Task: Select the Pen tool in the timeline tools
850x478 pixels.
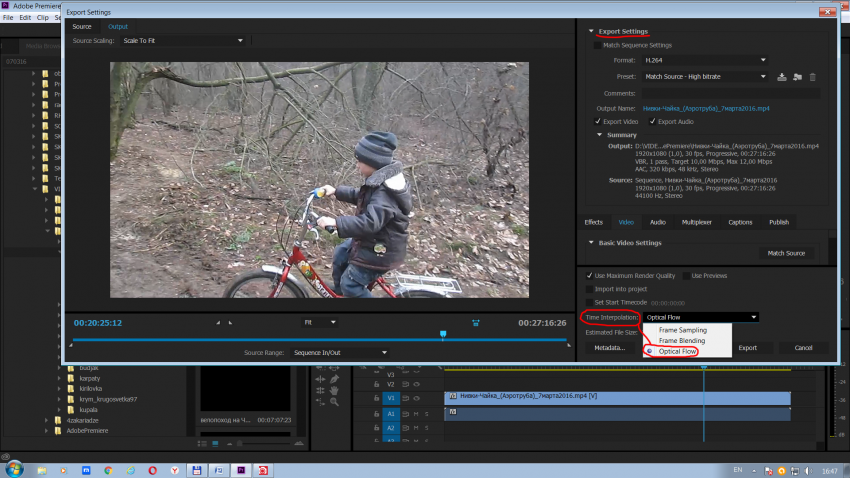Action: point(334,379)
